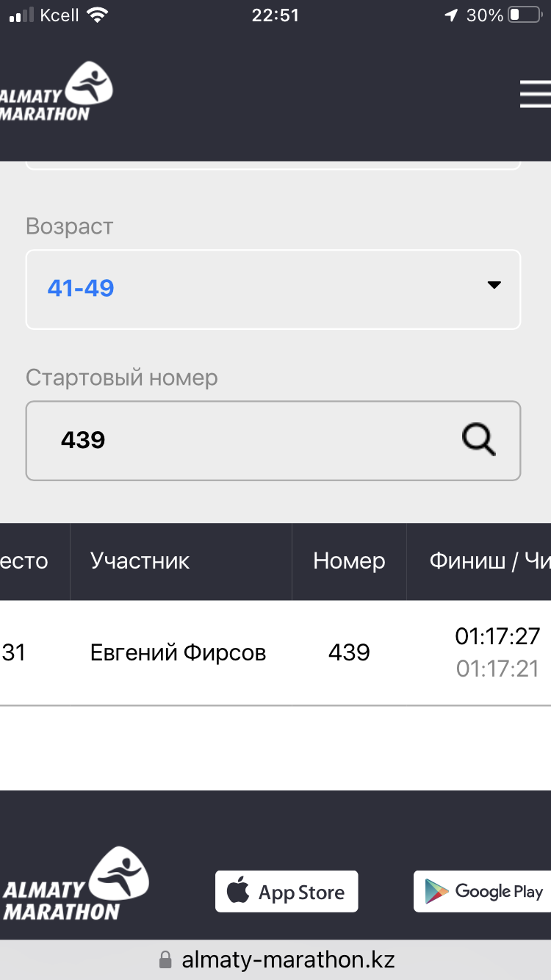Open the Google Play download button
The image size is (551, 980).
[x=483, y=892]
